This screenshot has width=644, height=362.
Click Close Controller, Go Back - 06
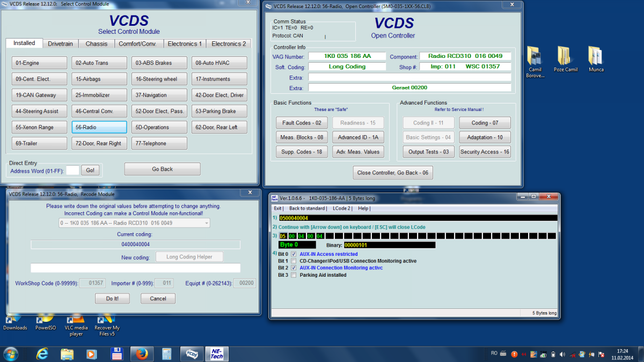[x=393, y=173]
